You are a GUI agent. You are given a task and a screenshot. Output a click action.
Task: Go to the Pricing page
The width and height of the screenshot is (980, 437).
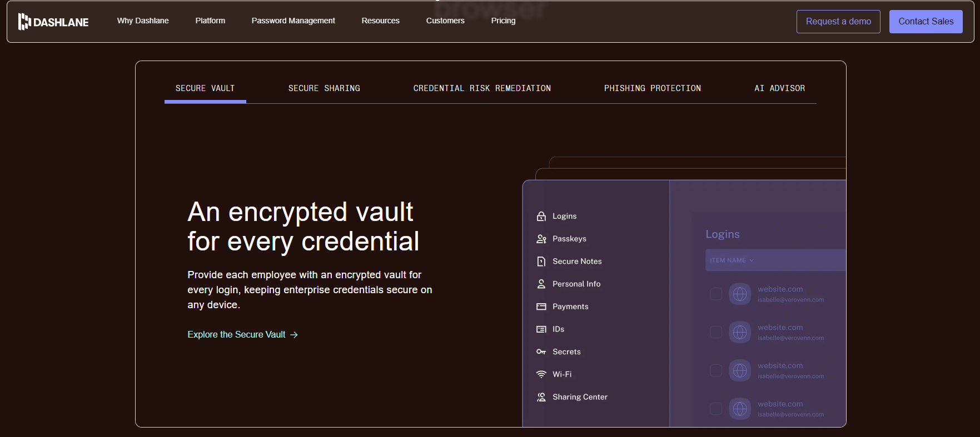[x=503, y=21]
